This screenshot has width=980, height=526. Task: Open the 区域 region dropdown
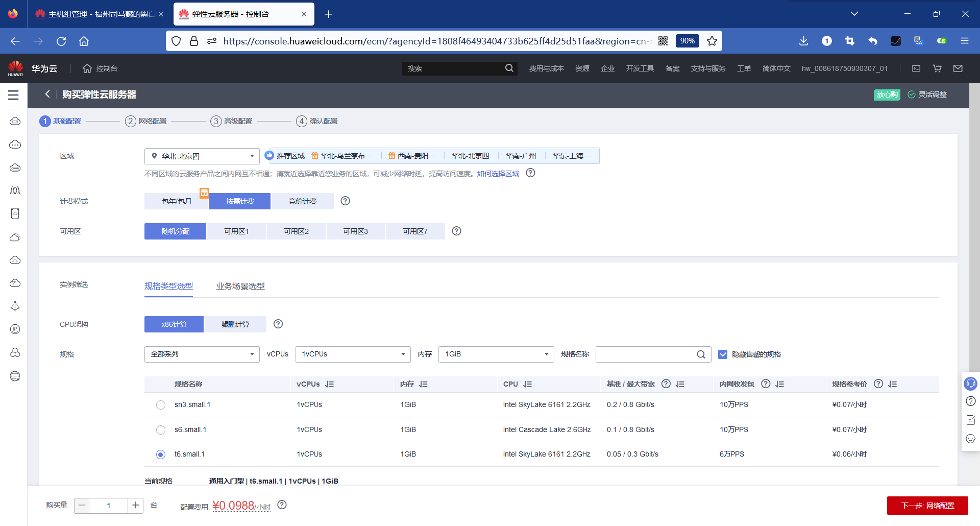(202, 156)
